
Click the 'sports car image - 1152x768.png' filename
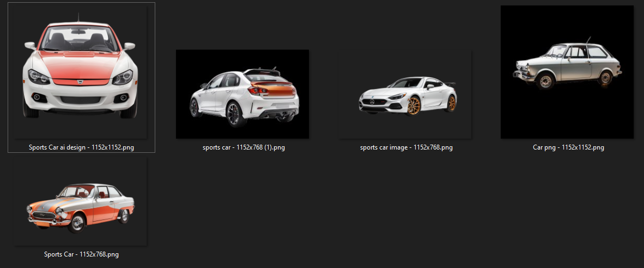click(x=406, y=147)
